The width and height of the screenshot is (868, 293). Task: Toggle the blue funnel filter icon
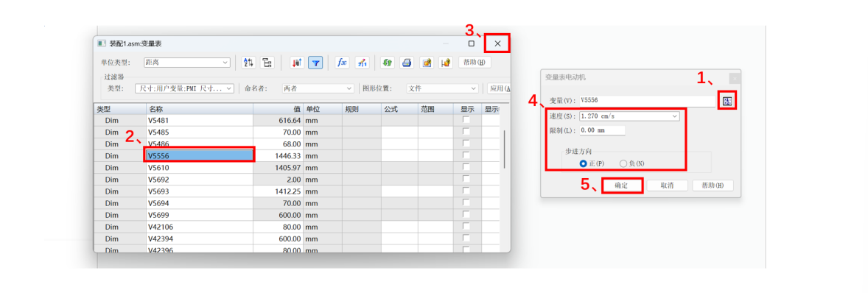coord(315,63)
